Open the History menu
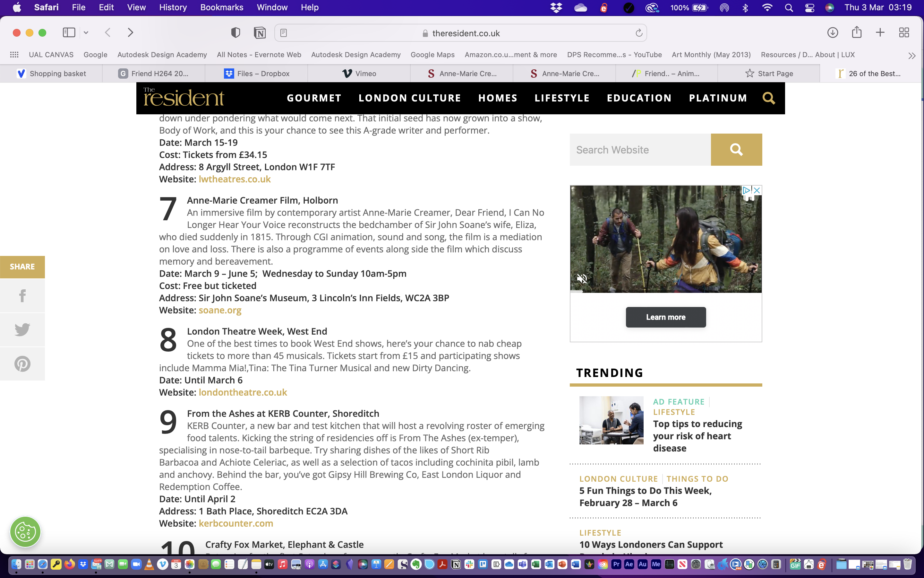924x578 pixels. tap(173, 7)
